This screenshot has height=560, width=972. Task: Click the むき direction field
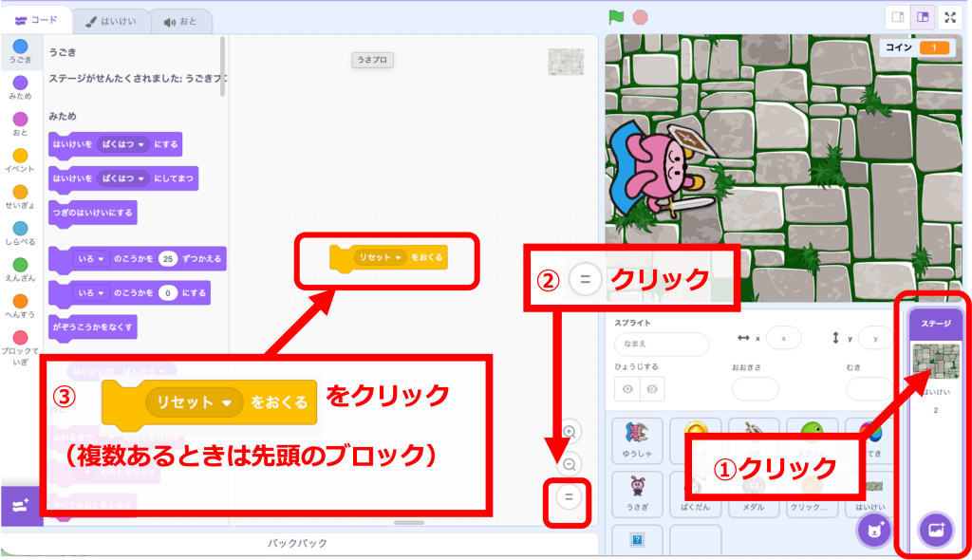pyautogui.click(x=869, y=389)
